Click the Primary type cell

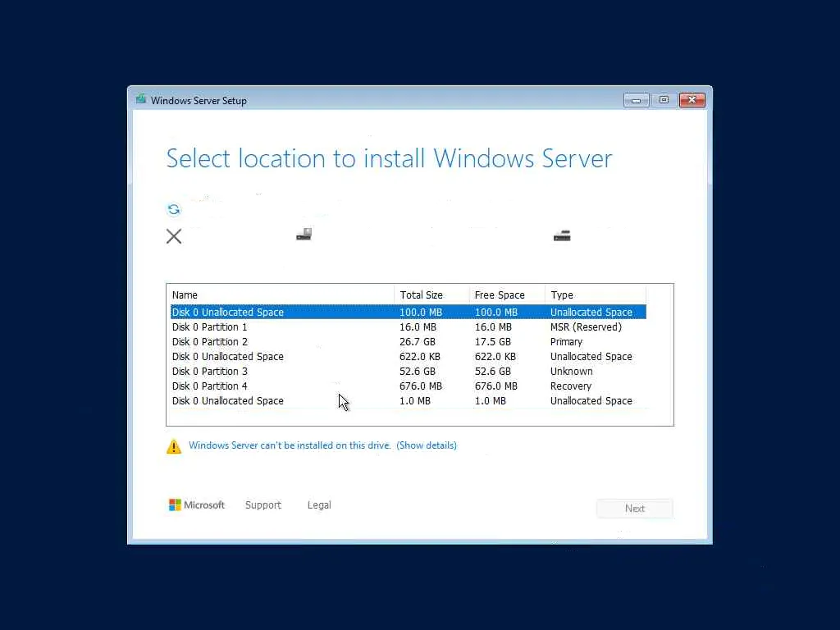tap(566, 342)
